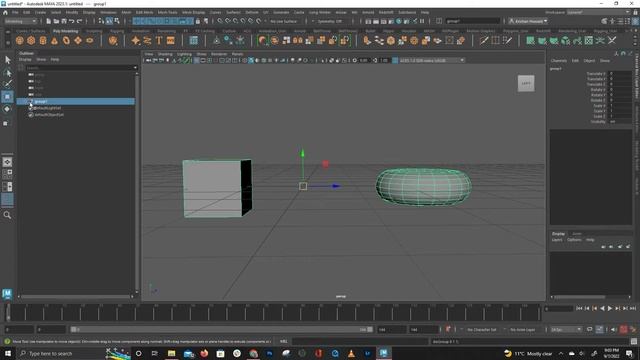This screenshot has height=360, width=640.
Task: Click the Maya home icon
Action: click(5, 13)
